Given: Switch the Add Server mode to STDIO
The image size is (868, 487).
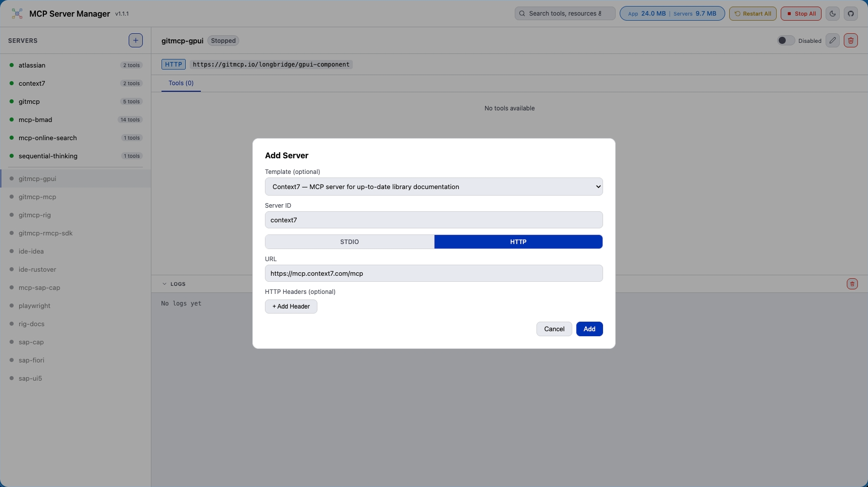Looking at the screenshot, I should (x=349, y=241).
